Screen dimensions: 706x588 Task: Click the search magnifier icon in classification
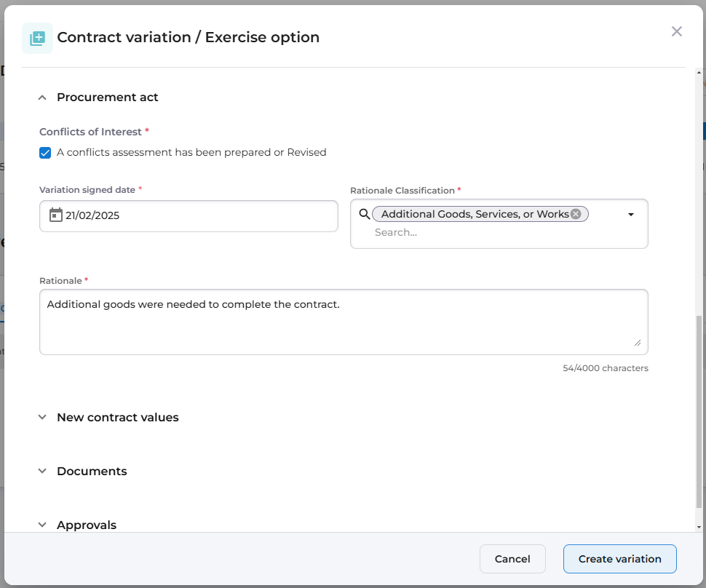click(364, 214)
